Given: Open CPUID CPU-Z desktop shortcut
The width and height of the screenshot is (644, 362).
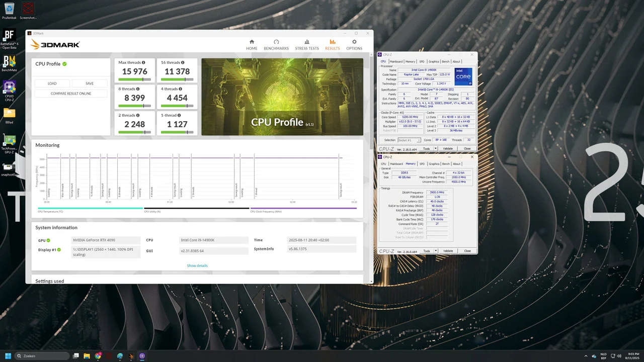Looking at the screenshot, I should tap(9, 89).
